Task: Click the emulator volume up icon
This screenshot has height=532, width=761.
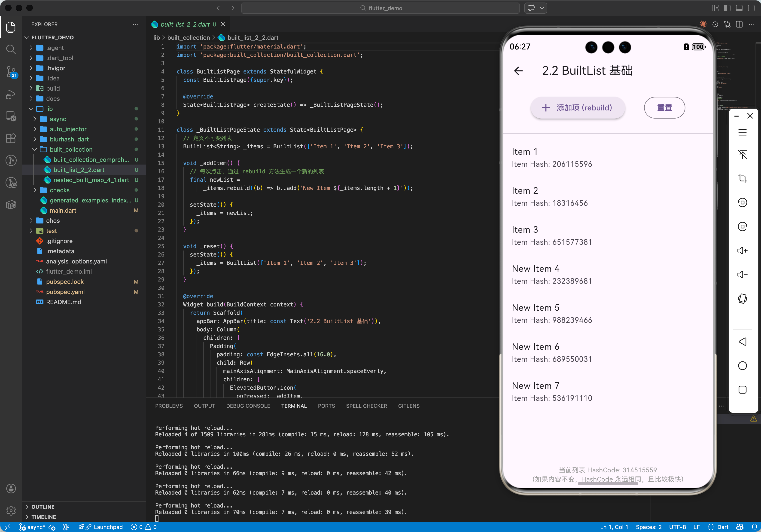Action: [x=742, y=251]
